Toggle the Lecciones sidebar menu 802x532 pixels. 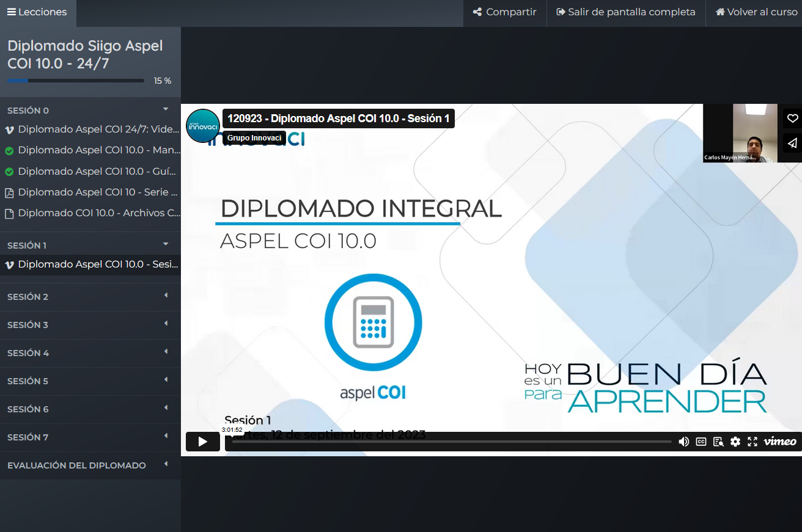[x=38, y=12]
